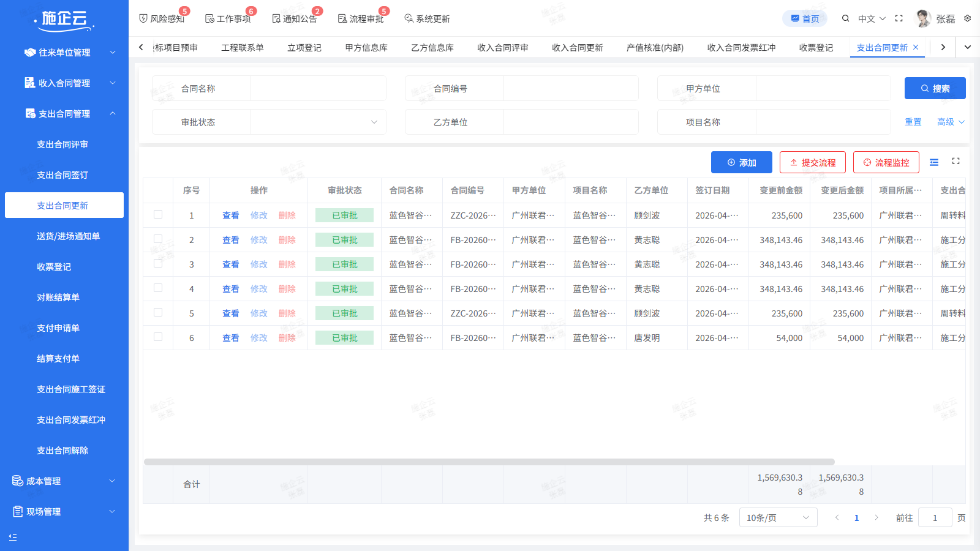Open 对账结算单 in sidebar
Image resolution: width=980 pixels, height=551 pixels.
click(x=58, y=298)
